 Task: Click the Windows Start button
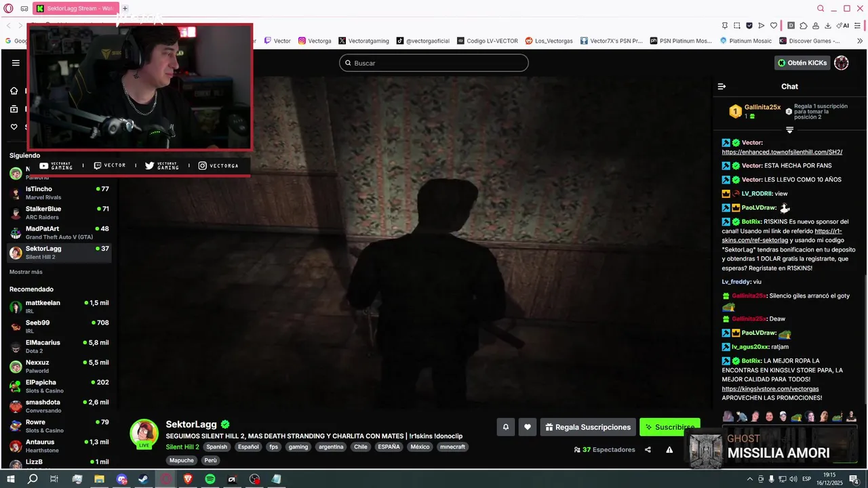10,479
